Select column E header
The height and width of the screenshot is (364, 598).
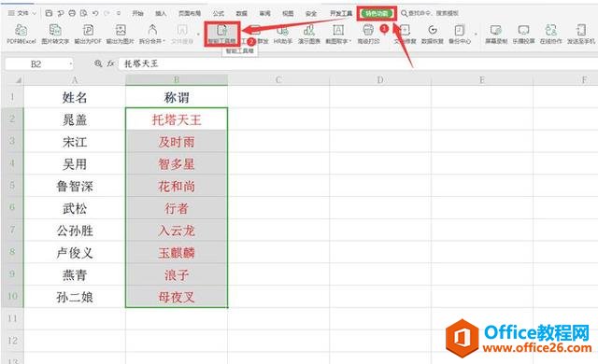coord(482,80)
